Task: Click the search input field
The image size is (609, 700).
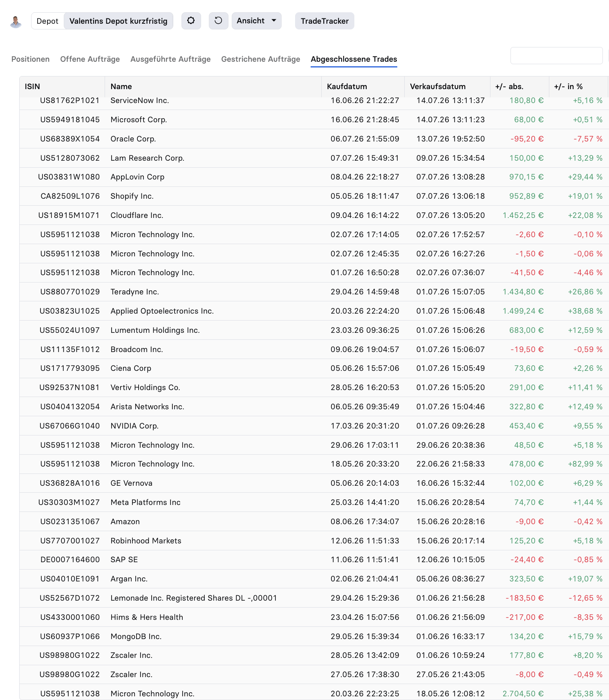Action: click(556, 56)
